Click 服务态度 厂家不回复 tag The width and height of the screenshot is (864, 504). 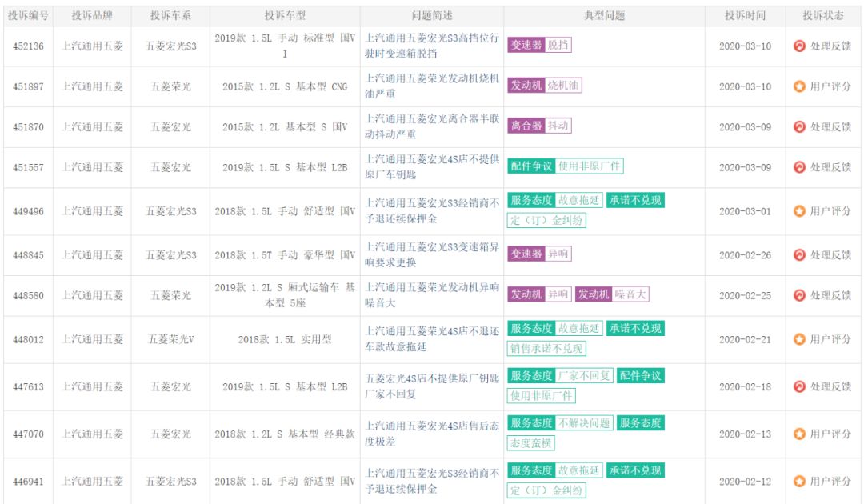pos(560,376)
